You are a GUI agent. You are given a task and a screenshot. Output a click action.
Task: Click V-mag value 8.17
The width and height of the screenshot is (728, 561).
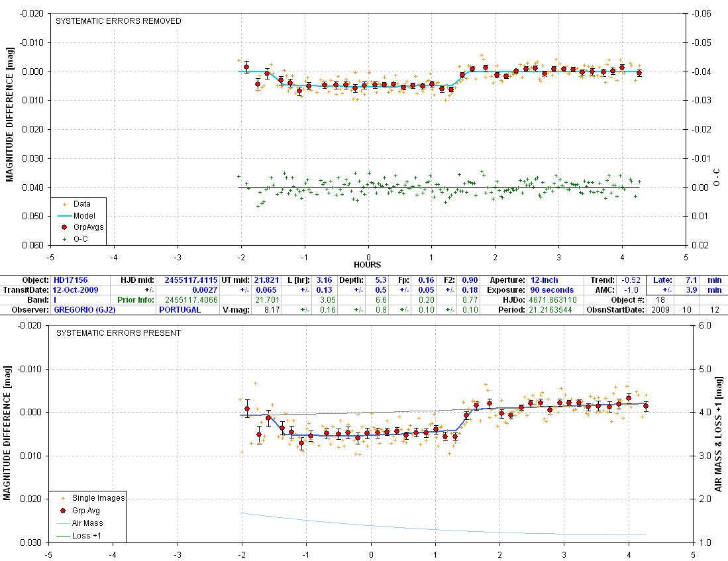272,310
